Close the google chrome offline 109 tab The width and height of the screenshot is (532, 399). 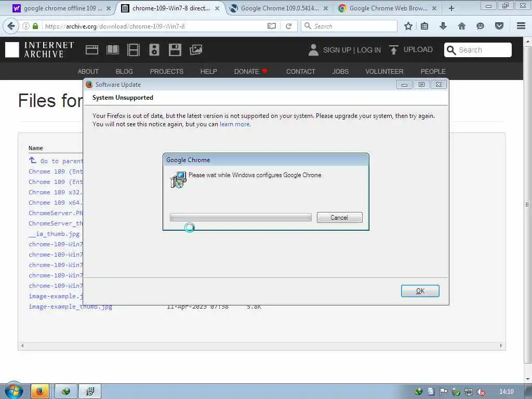[x=109, y=8]
